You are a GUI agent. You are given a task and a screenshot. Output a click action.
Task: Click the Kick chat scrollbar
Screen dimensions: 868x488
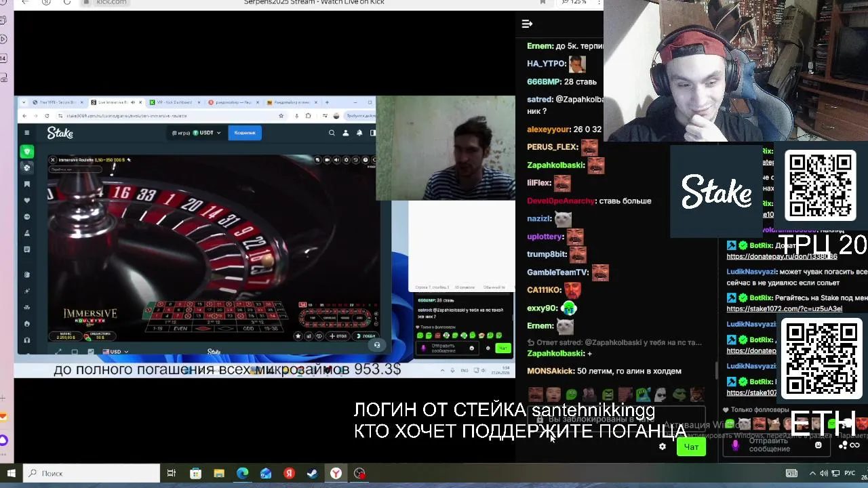(x=717, y=370)
